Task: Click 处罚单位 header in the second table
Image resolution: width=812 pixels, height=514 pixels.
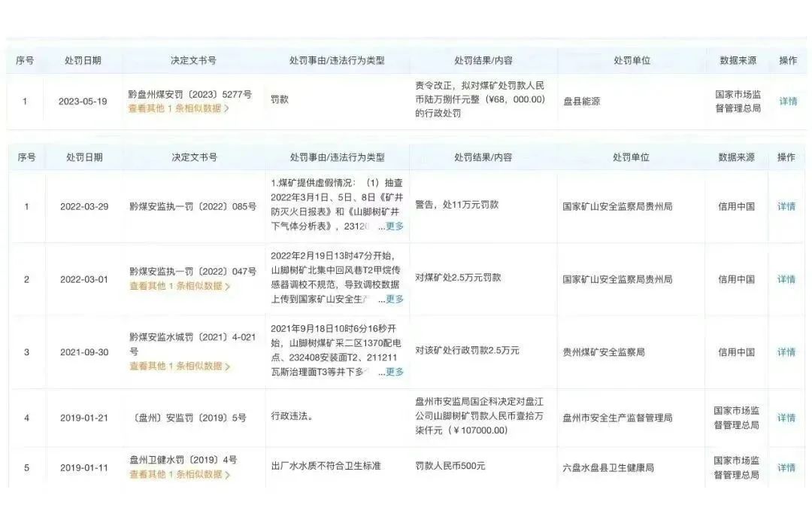Action: point(631,157)
